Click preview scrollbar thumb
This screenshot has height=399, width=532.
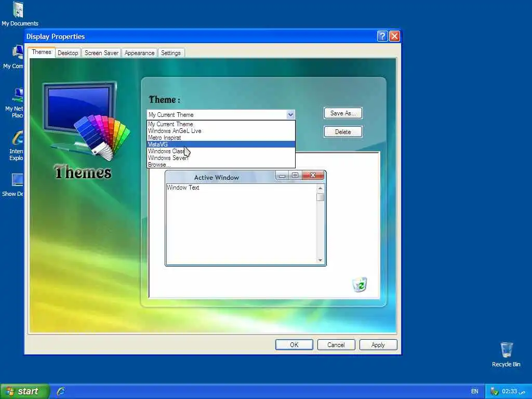(320, 197)
